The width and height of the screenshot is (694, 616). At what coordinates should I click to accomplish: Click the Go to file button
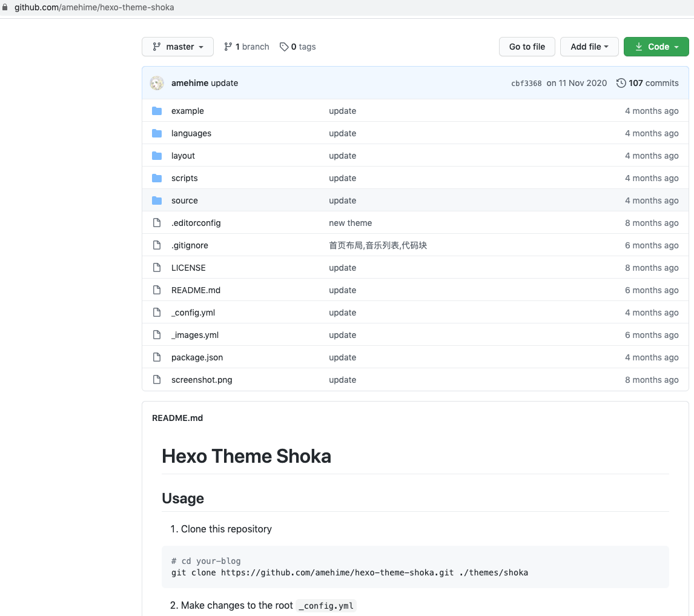(527, 47)
